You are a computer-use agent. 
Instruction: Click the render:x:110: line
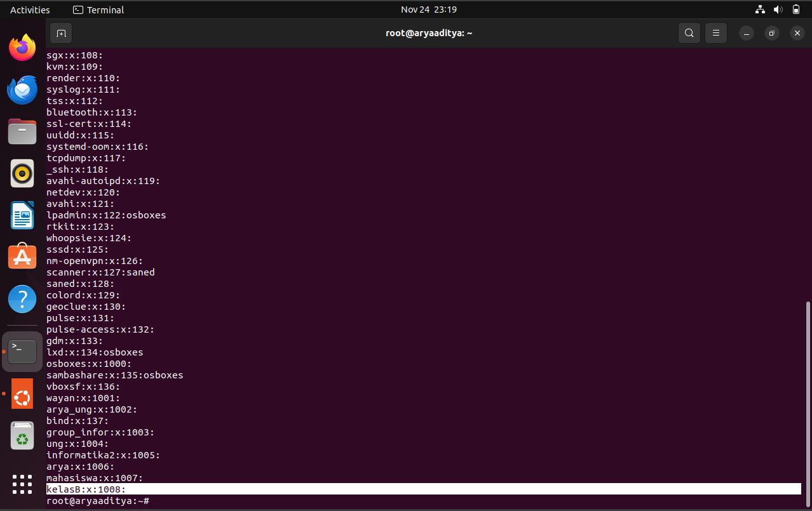83,78
